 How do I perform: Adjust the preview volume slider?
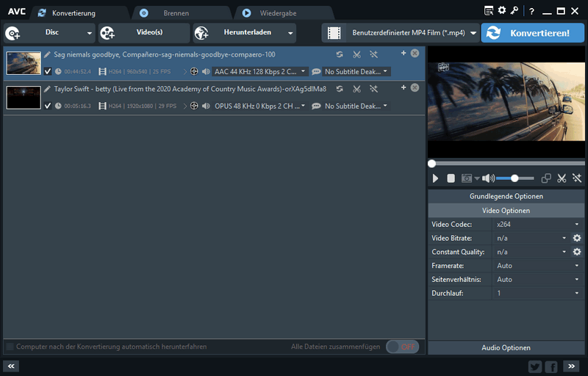515,178
